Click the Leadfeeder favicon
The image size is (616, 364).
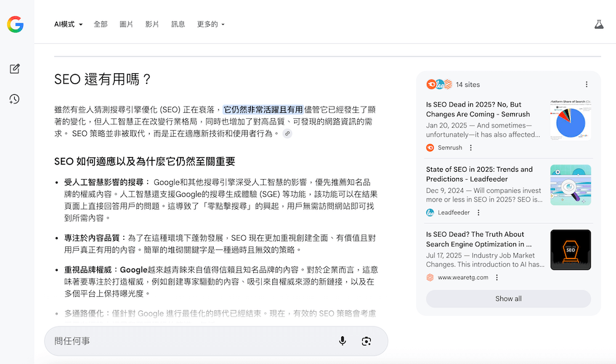pos(430,212)
